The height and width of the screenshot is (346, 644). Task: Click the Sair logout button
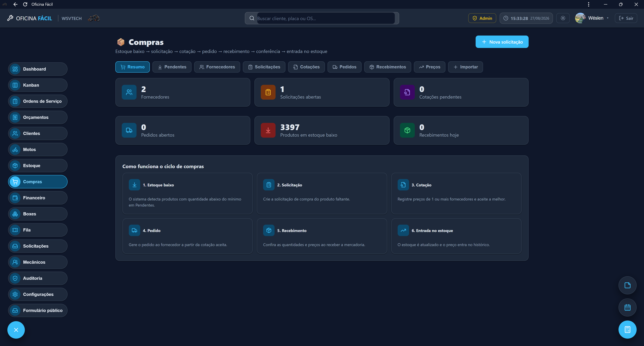[626, 18]
